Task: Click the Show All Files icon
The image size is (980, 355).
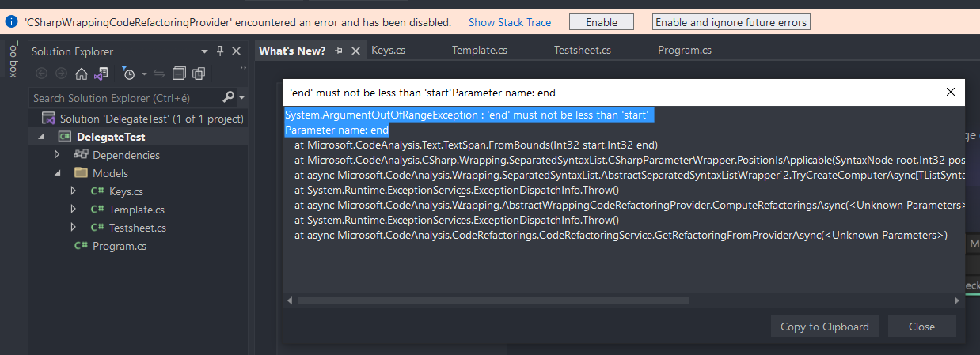Action: click(x=198, y=74)
